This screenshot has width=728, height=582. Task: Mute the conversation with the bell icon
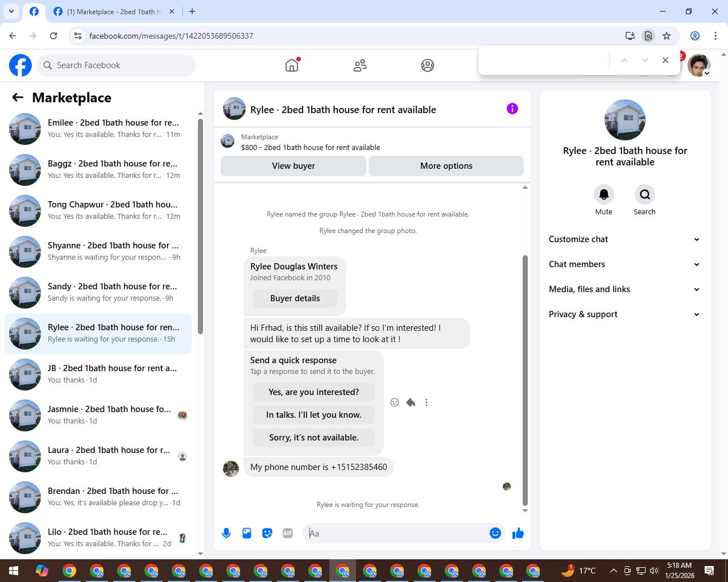[604, 194]
